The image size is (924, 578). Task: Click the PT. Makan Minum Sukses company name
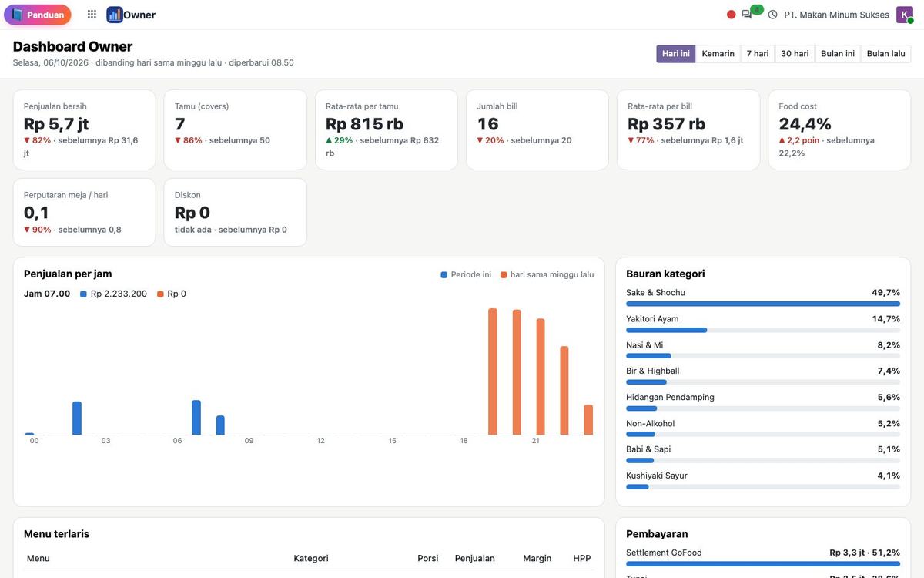(836, 15)
